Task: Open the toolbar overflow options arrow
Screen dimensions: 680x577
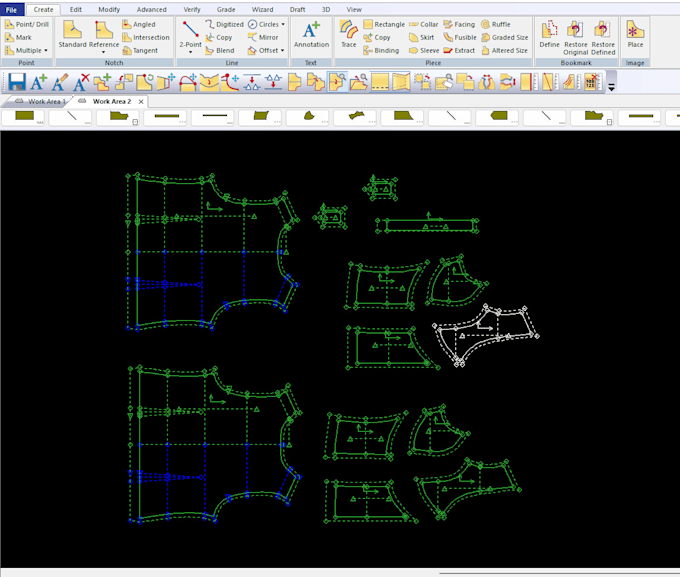Action: click(x=611, y=87)
